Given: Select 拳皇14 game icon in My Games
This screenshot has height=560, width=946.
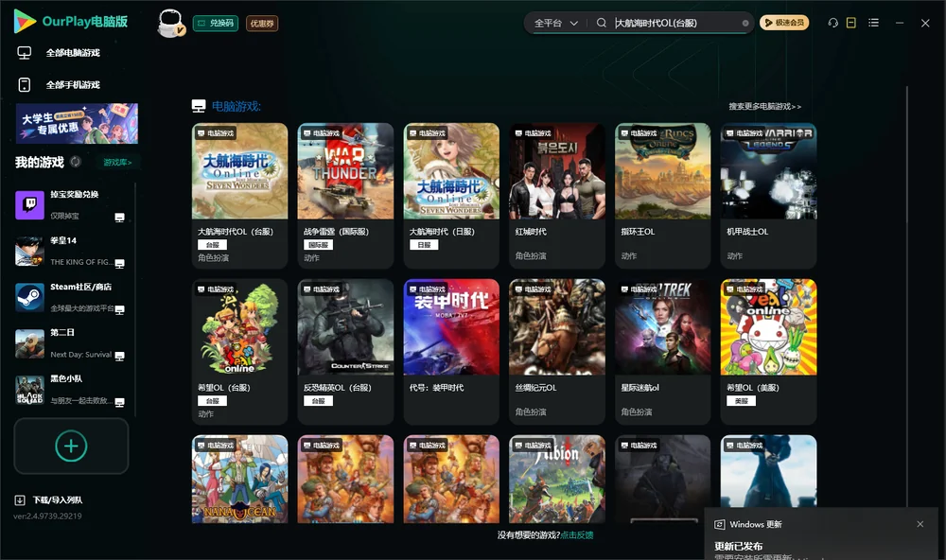Looking at the screenshot, I should tap(29, 251).
